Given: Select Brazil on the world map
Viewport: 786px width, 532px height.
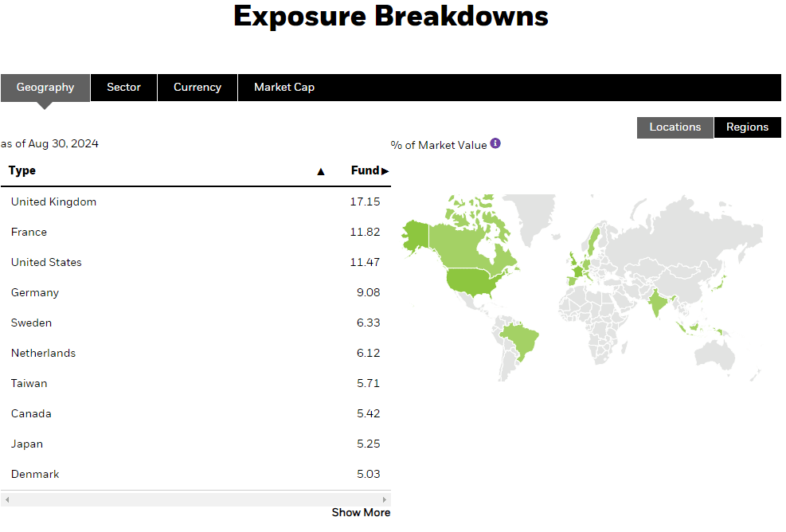Looking at the screenshot, I should point(522,341).
